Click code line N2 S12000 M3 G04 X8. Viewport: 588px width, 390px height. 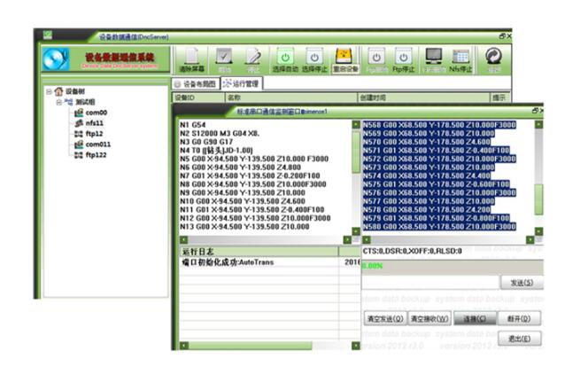coord(220,133)
